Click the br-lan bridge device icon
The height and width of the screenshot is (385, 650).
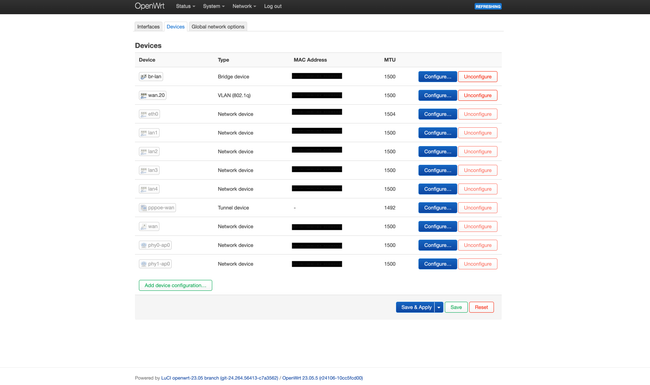pos(143,77)
